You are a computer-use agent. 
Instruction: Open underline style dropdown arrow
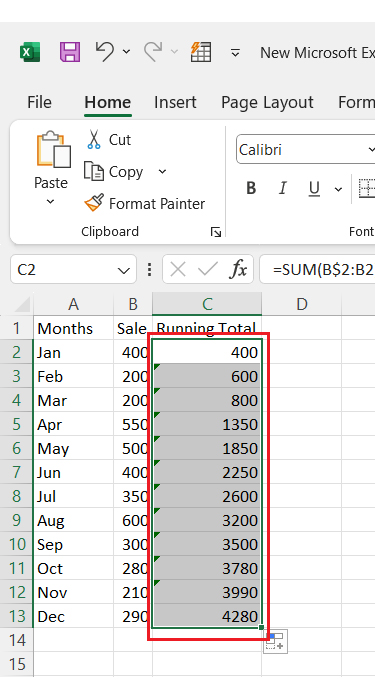[338, 189]
